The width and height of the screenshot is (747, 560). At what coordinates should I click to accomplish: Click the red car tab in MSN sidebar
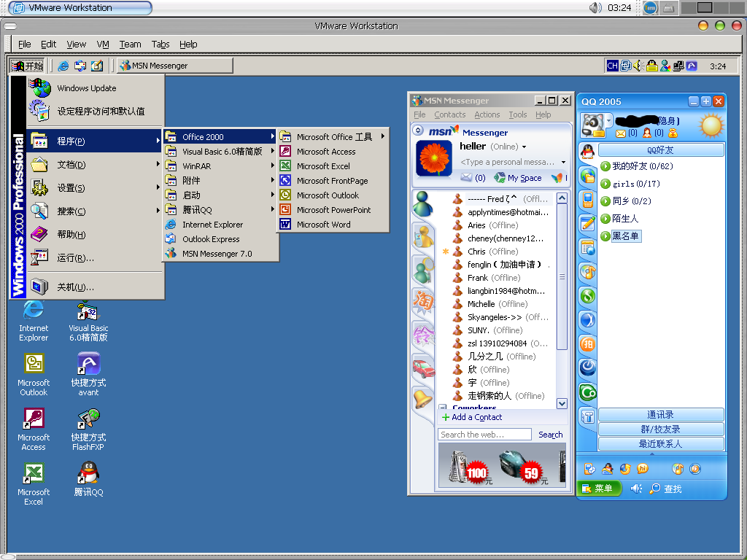(423, 368)
